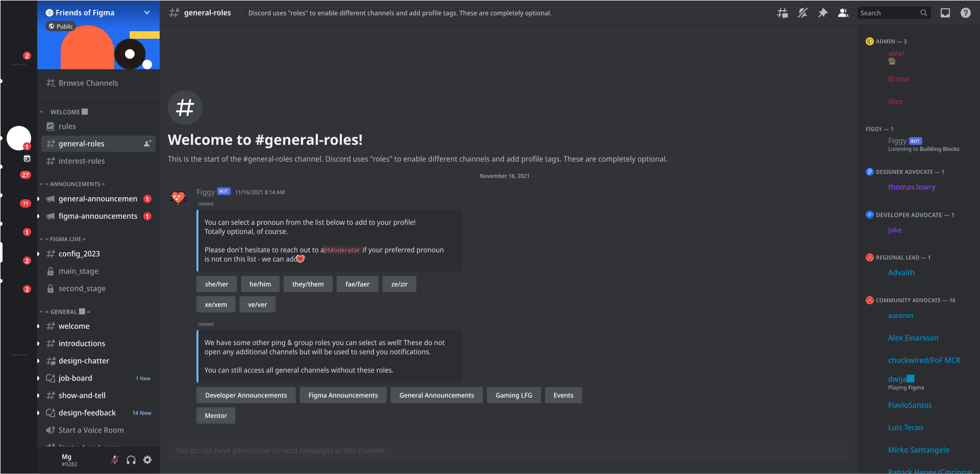Click create invite icon on general-roles

147,144
